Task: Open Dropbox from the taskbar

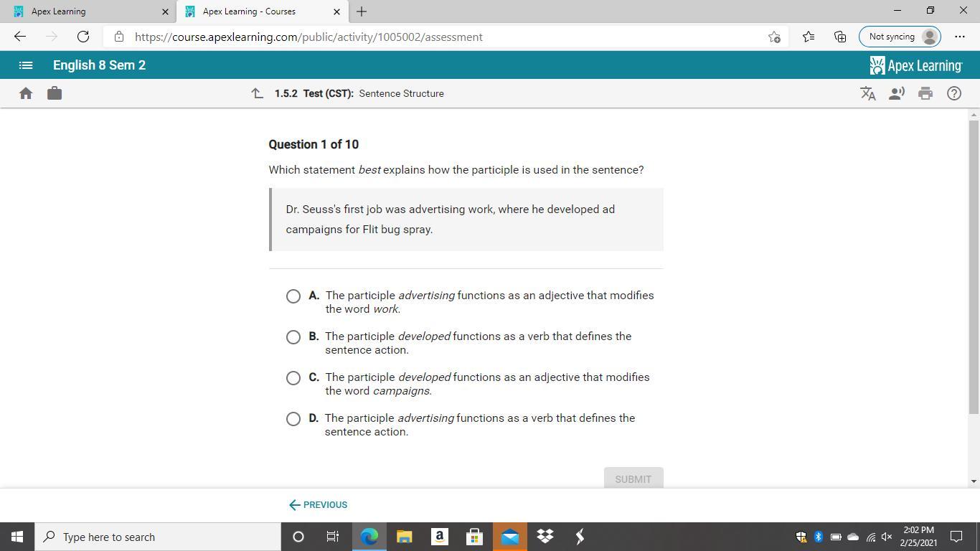Action: point(545,537)
